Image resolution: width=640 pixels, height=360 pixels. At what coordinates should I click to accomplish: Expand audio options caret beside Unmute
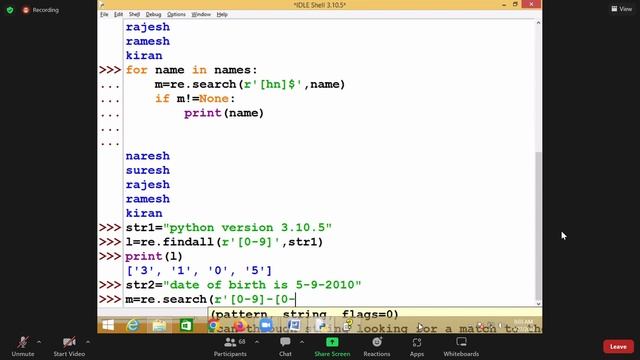[x=39, y=342]
